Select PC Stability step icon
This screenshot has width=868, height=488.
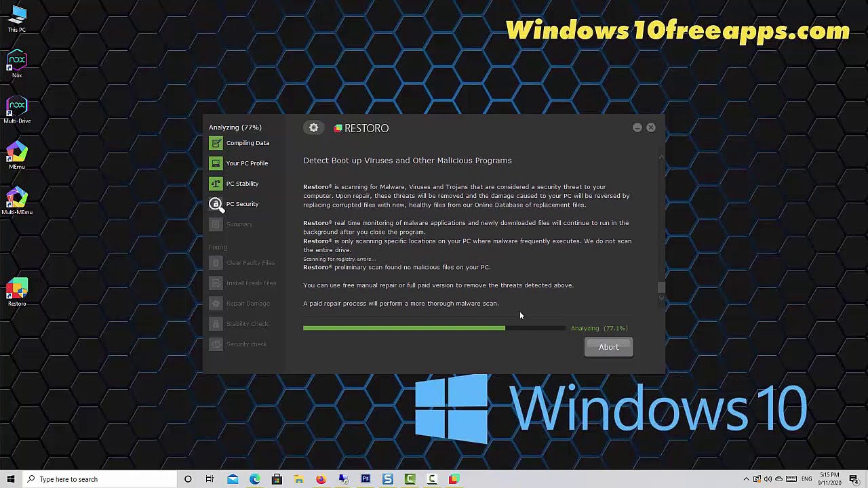[216, 184]
